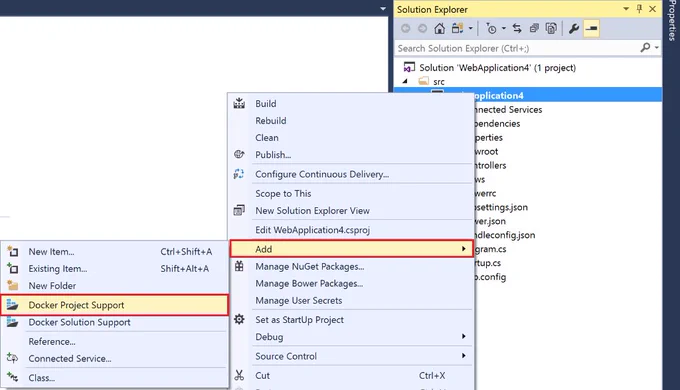Click the NuGet package icon
The width and height of the screenshot is (680, 390).
pos(239,266)
